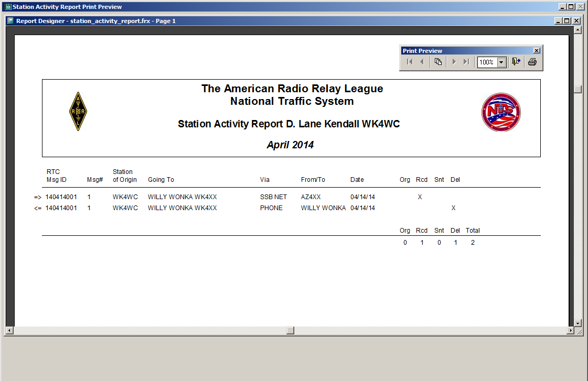Click the Station Activity Report app icon
The width and height of the screenshot is (588, 381).
8,7
